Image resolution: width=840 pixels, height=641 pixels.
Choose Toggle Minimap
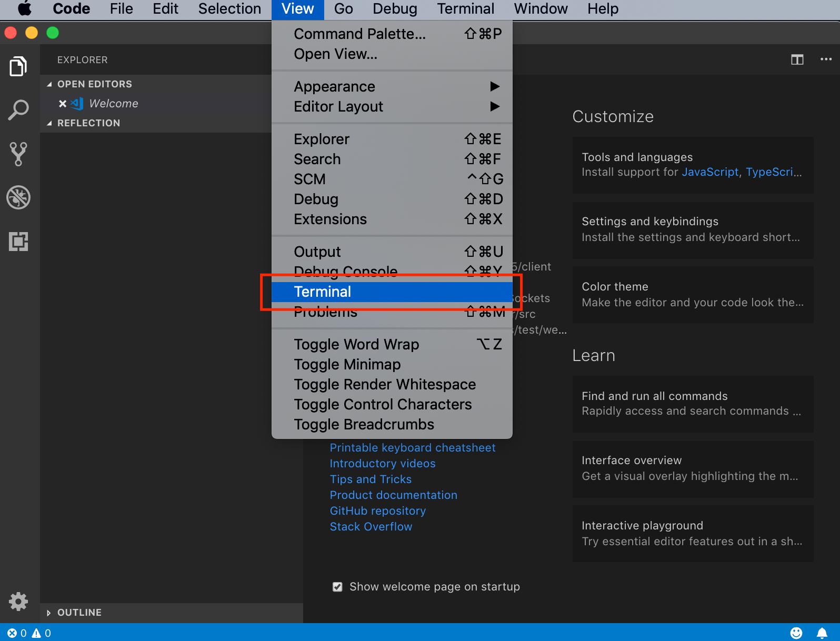[x=392, y=364]
